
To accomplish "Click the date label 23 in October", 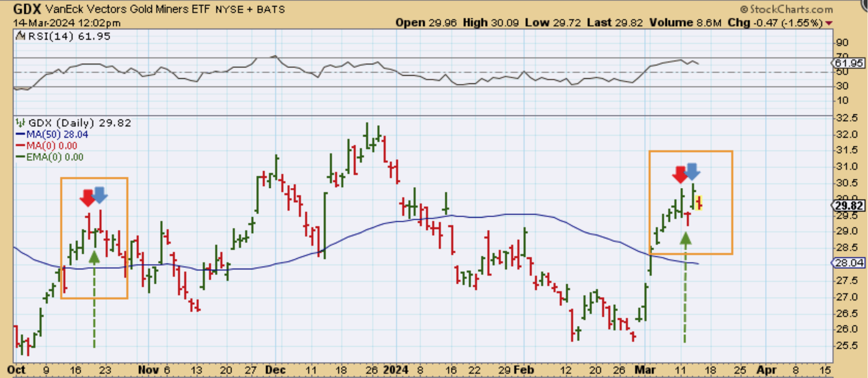I will click(x=105, y=370).
